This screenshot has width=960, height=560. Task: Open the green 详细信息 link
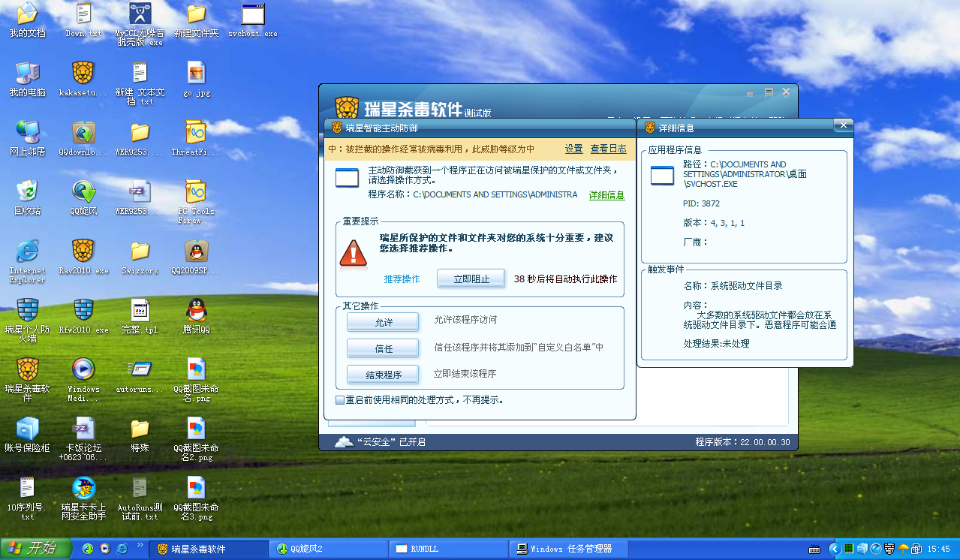[606, 195]
